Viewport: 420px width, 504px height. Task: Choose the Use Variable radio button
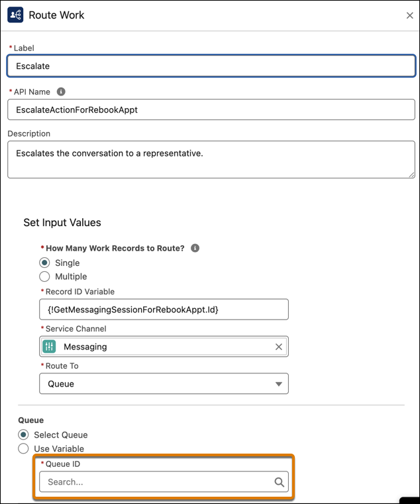23,448
